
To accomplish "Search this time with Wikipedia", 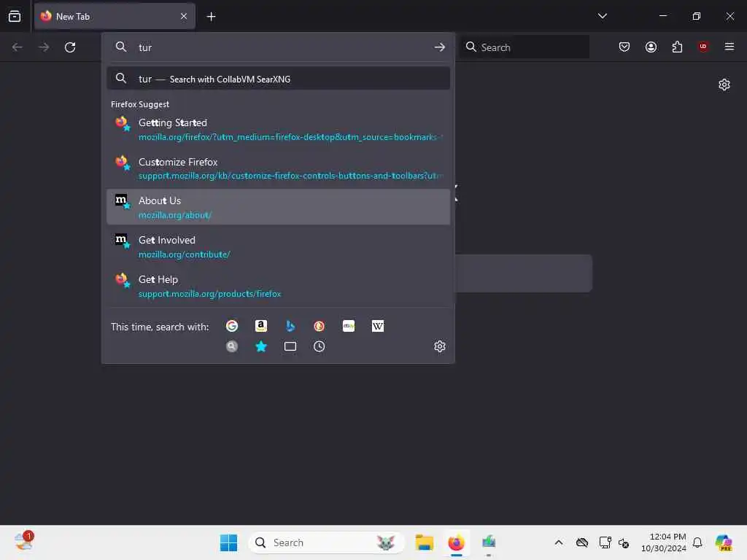I will click(378, 326).
